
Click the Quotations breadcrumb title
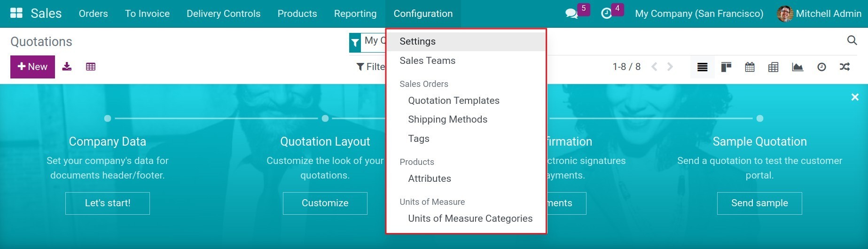click(41, 42)
